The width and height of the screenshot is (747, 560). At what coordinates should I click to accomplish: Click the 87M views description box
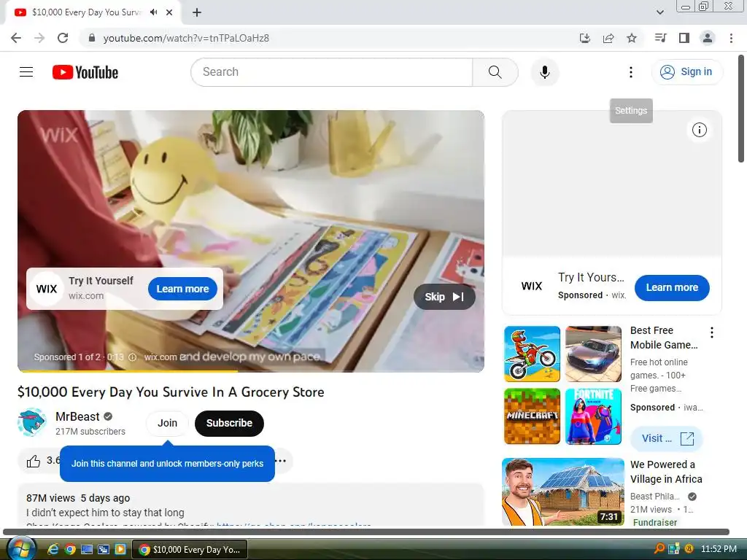tap(251, 505)
